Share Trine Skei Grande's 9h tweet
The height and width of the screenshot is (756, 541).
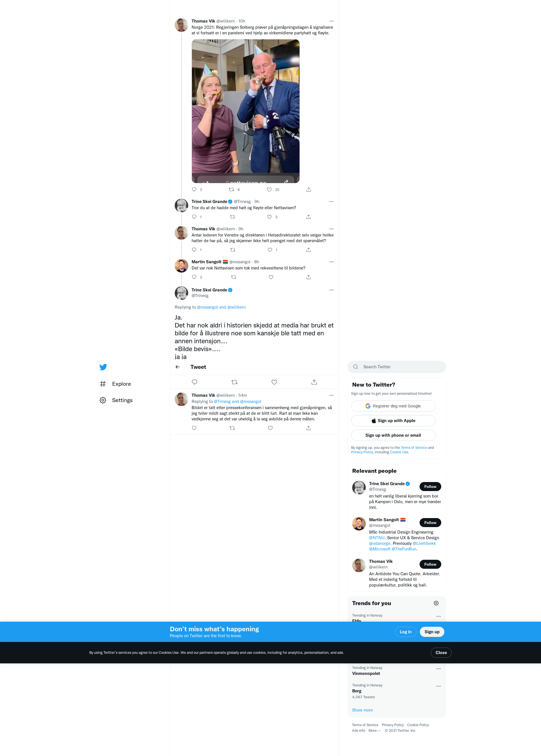coord(309,217)
